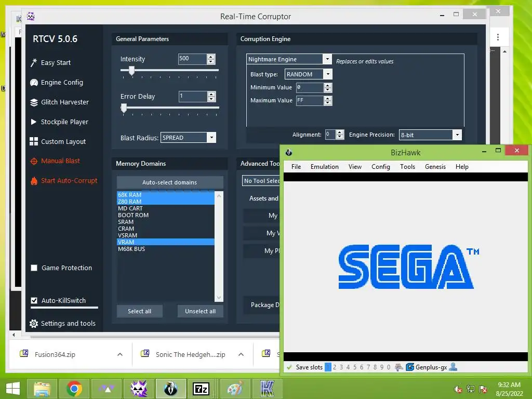Click the BizHawk window title icon
The image size is (532, 399).
click(289, 152)
